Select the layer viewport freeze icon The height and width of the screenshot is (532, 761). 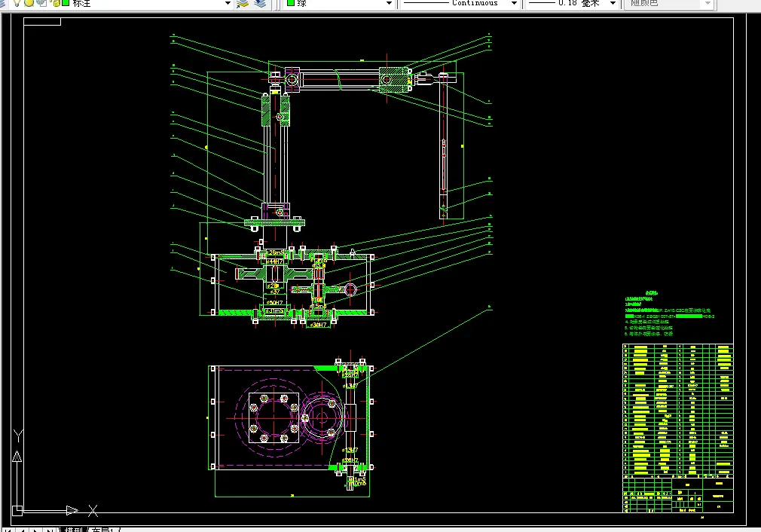tap(42, 3)
